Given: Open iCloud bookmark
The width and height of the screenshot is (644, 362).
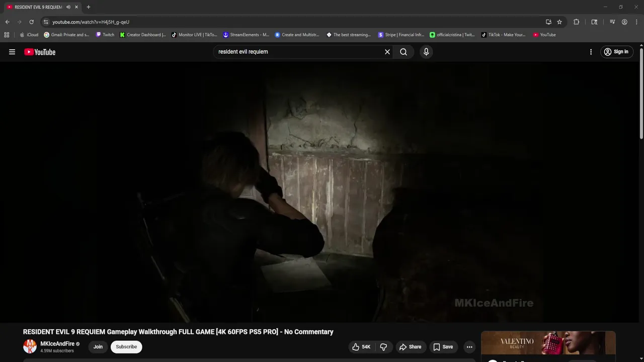Looking at the screenshot, I should pos(29,35).
